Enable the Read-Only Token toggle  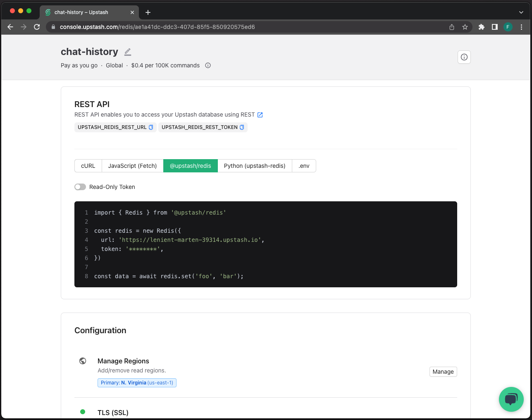(x=80, y=187)
